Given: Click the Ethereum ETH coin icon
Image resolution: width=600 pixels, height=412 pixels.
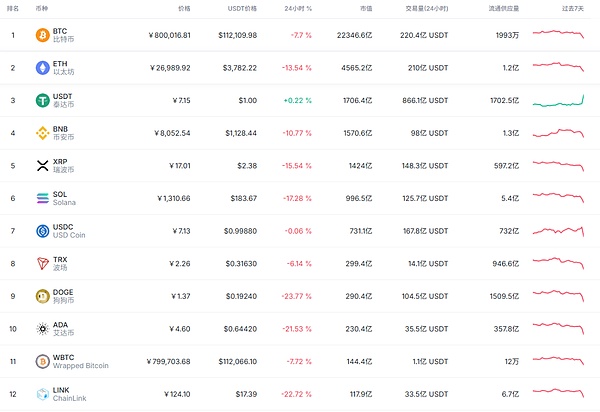Looking at the screenshot, I should 42,68.
